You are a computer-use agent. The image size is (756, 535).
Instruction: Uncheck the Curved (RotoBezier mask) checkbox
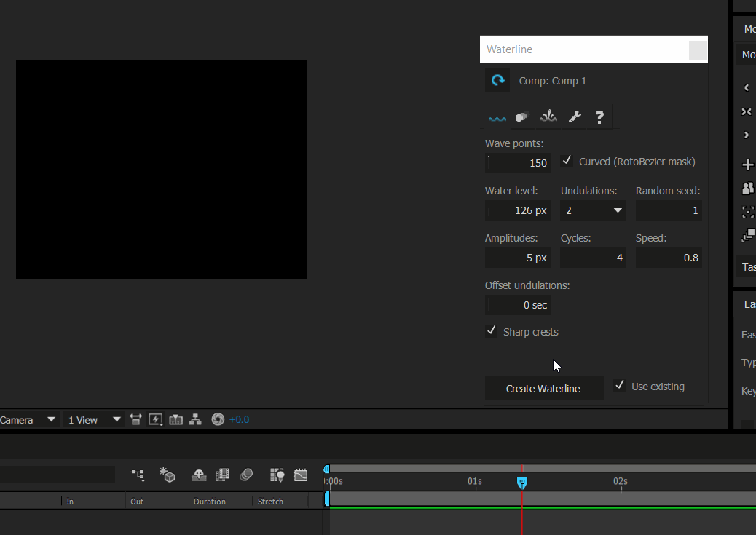(567, 160)
